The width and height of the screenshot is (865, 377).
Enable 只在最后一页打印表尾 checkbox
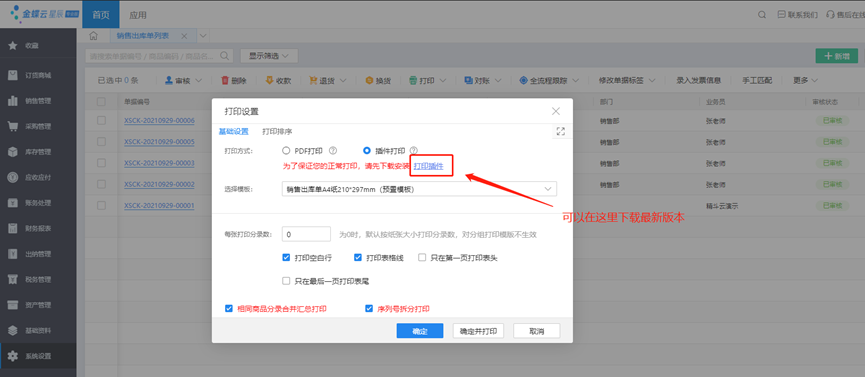[286, 281]
